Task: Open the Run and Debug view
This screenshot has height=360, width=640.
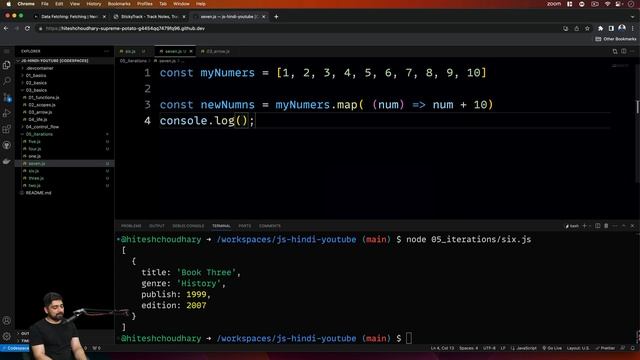Action: pos(7,113)
